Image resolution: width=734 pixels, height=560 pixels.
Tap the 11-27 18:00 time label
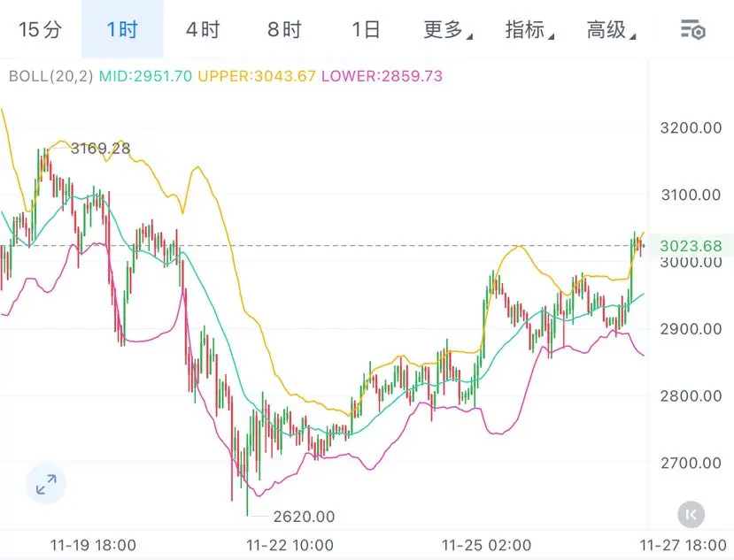coord(683,545)
